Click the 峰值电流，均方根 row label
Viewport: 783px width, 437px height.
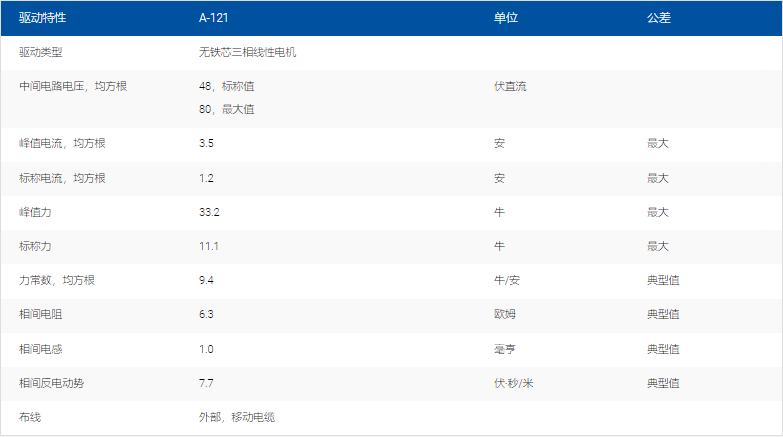pyautogui.click(x=62, y=144)
